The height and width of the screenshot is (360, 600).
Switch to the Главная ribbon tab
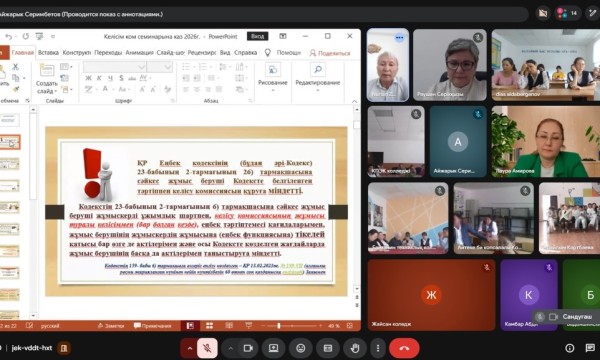[x=22, y=52]
